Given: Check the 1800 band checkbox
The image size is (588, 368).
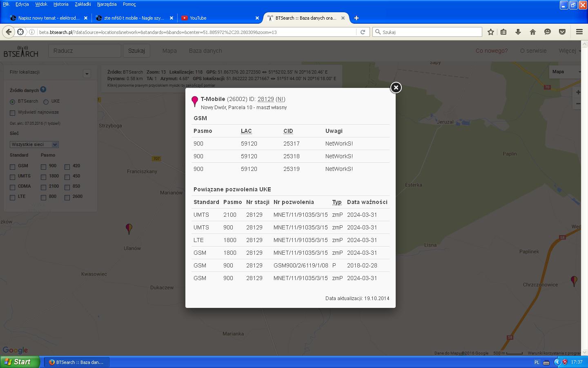Looking at the screenshot, I should click(43, 177).
